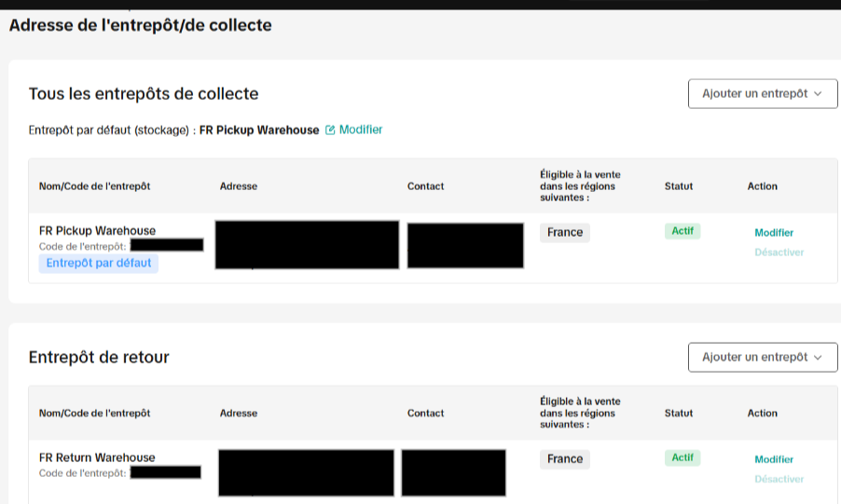Open Ajouter un entrepôt dropdown in collecte section
Viewport: 841px width, 504px height.
coord(763,94)
